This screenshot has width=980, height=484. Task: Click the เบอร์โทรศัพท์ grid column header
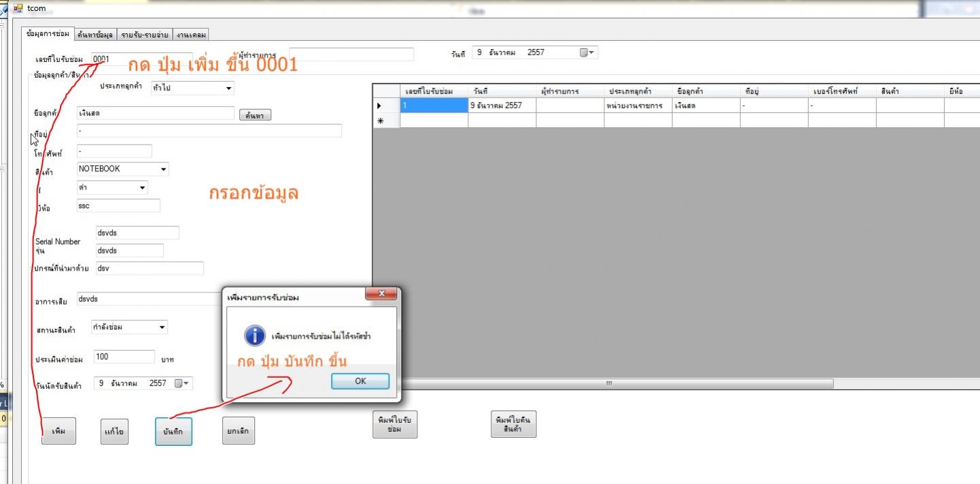click(841, 91)
